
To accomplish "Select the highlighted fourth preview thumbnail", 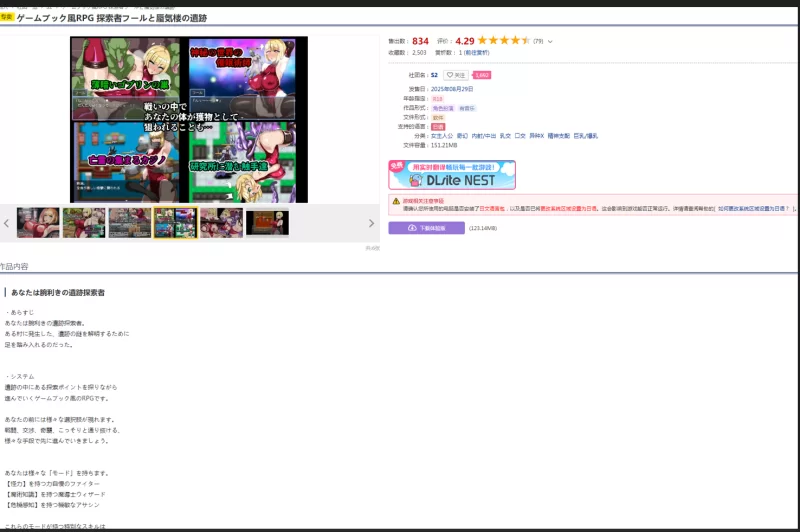I will tap(176, 223).
